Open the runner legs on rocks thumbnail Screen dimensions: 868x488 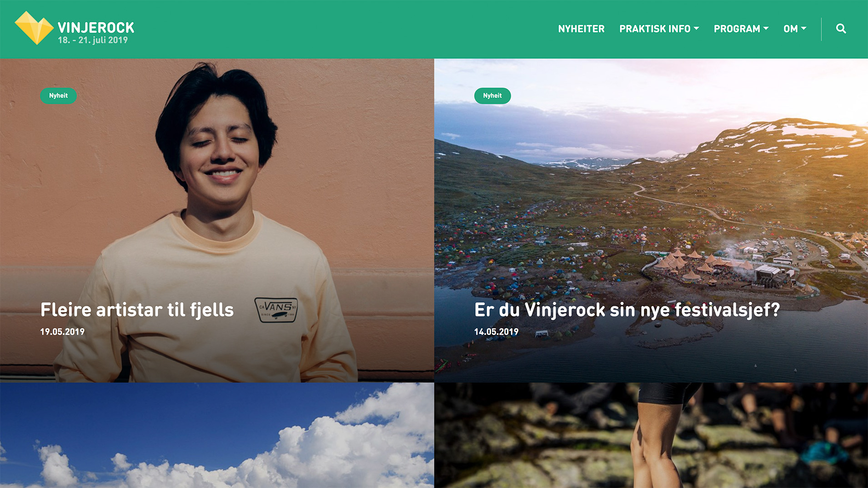click(651, 435)
